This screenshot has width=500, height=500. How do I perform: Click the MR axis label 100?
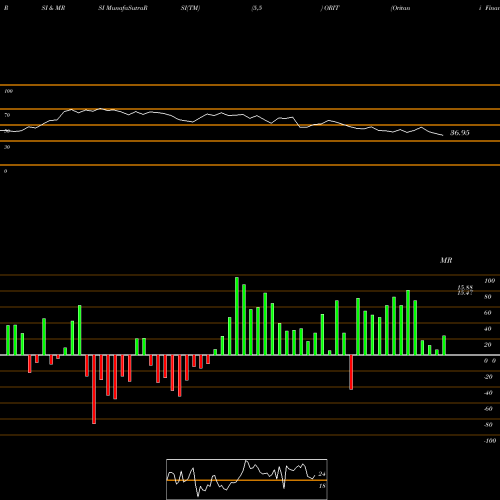tap(489, 281)
